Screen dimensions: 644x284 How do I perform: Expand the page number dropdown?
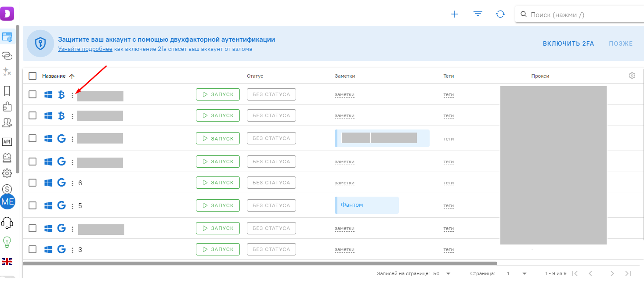(x=517, y=273)
